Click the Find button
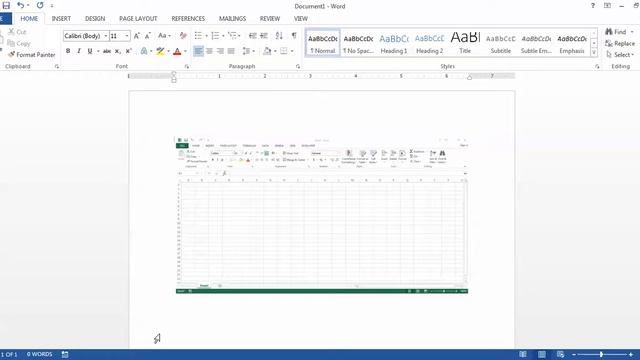Viewport: 640px width, 360px height. pos(619,32)
